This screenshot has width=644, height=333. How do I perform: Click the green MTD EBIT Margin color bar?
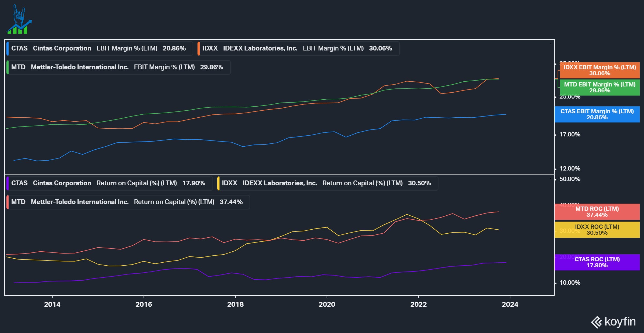tap(8, 67)
